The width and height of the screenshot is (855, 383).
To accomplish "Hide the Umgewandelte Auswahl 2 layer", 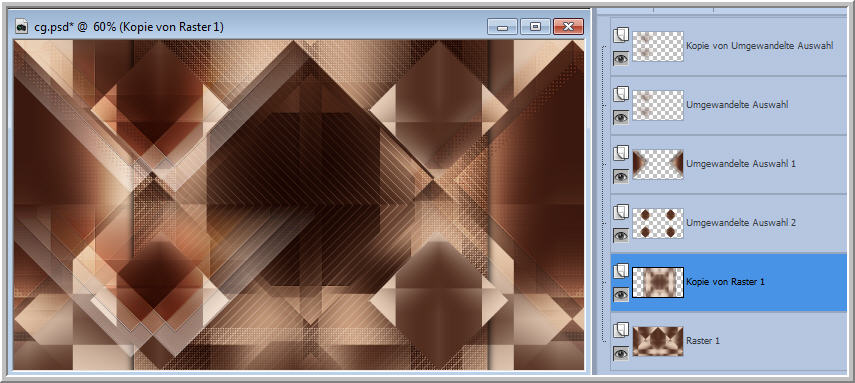I will (621, 236).
